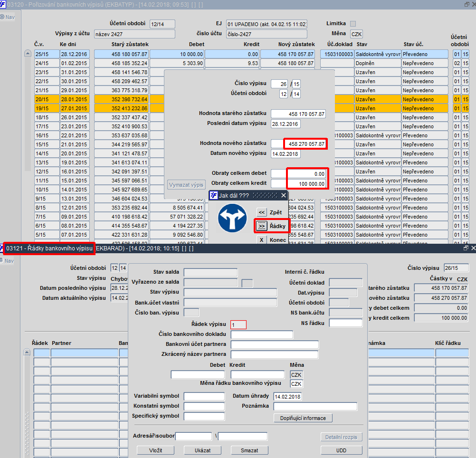476x458 pixels.
Task: Click the << Zpět back arrow button
Action: (262, 212)
